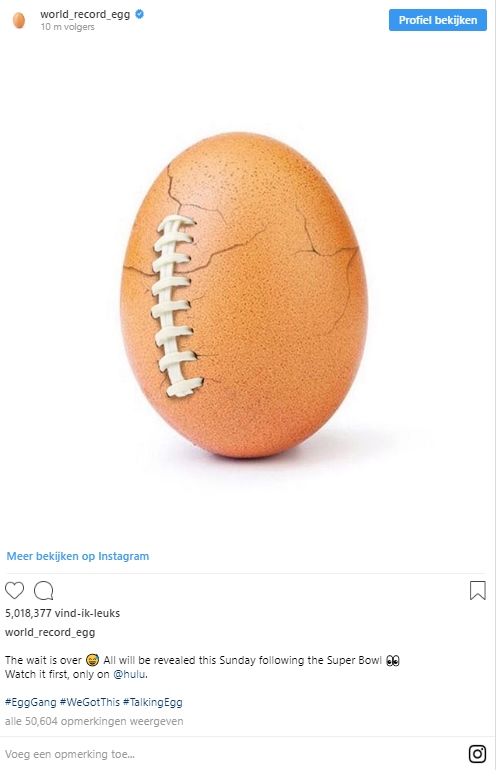This screenshot has height=776, width=496.
Task: Open the #EggGang hashtag
Action: 31,702
